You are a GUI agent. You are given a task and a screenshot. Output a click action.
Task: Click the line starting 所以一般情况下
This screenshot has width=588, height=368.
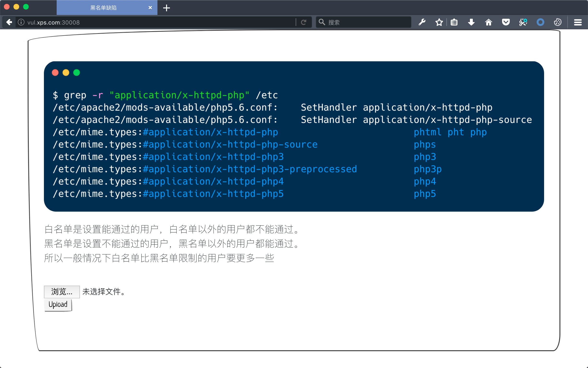click(x=159, y=258)
